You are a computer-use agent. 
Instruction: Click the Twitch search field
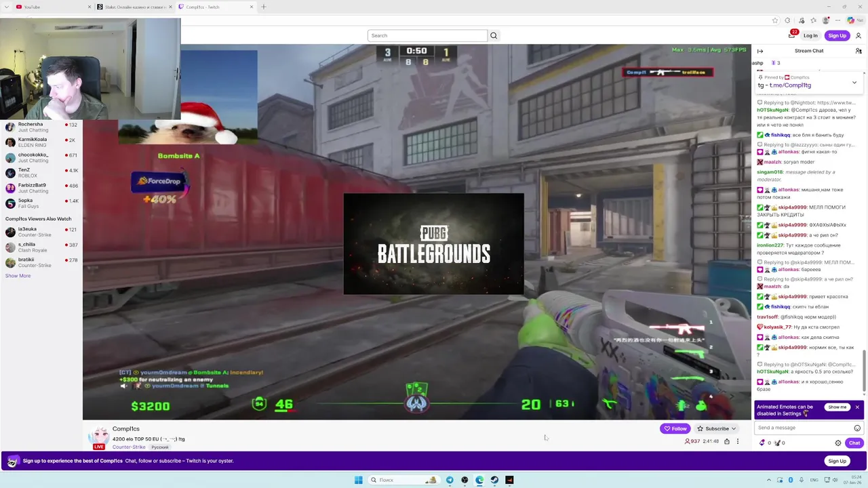pos(427,35)
